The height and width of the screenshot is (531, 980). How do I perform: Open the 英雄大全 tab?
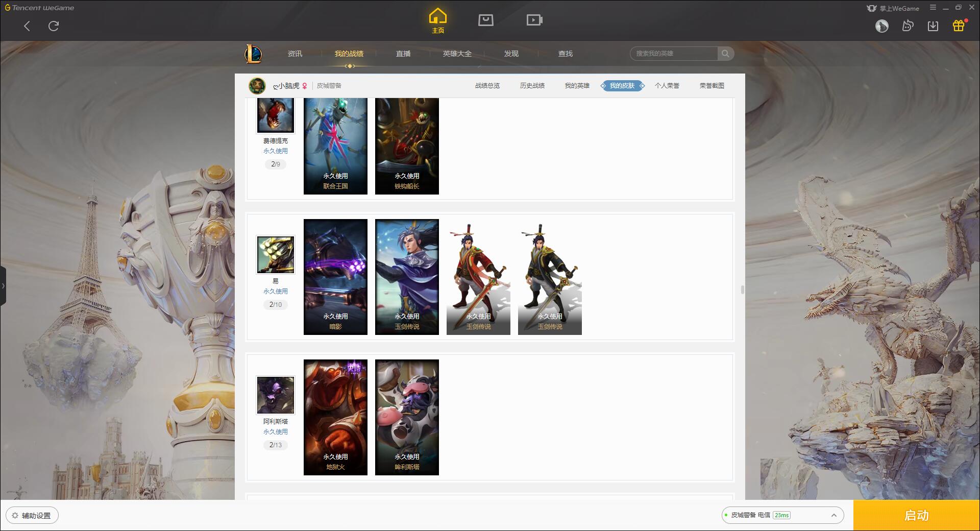pos(457,54)
